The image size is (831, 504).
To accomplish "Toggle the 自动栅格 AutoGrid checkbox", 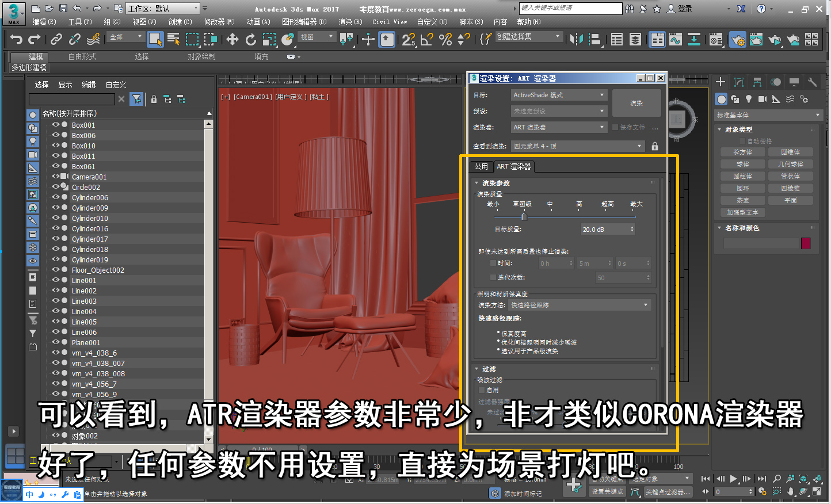I will coord(742,141).
